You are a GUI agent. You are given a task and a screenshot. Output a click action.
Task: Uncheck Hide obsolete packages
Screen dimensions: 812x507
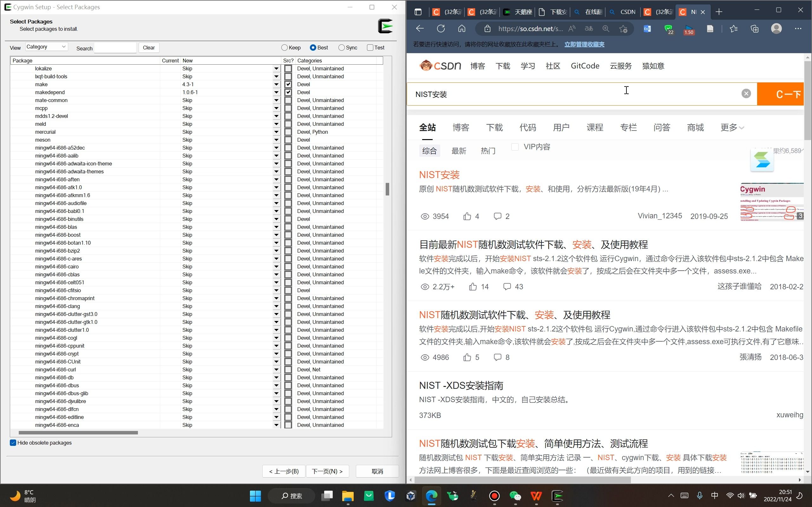[13, 443]
